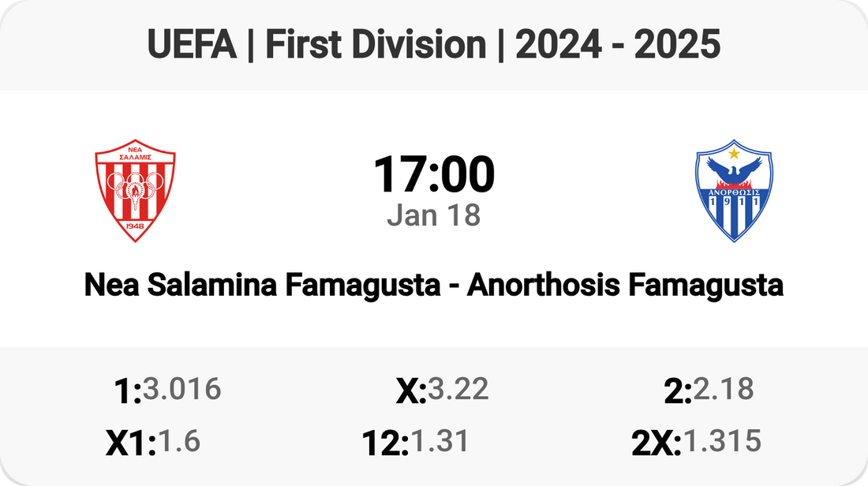Viewport: 868px width, 486px height.
Task: Click the Jan 18 match date
Action: (x=433, y=215)
